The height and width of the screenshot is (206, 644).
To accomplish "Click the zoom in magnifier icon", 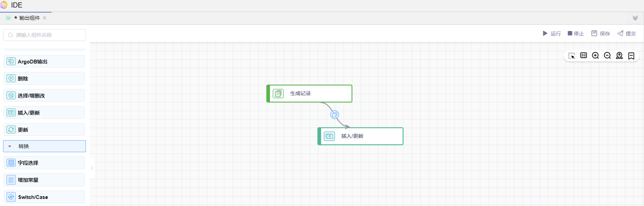I will click(595, 56).
